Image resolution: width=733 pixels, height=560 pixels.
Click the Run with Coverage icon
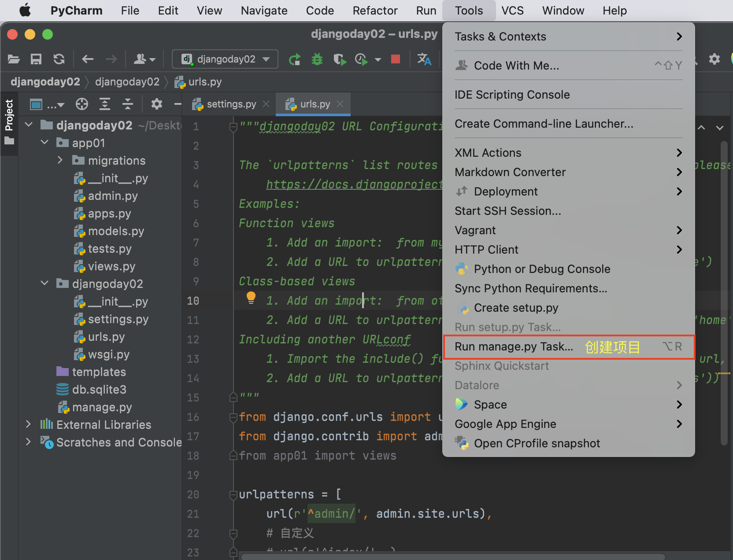point(340,59)
